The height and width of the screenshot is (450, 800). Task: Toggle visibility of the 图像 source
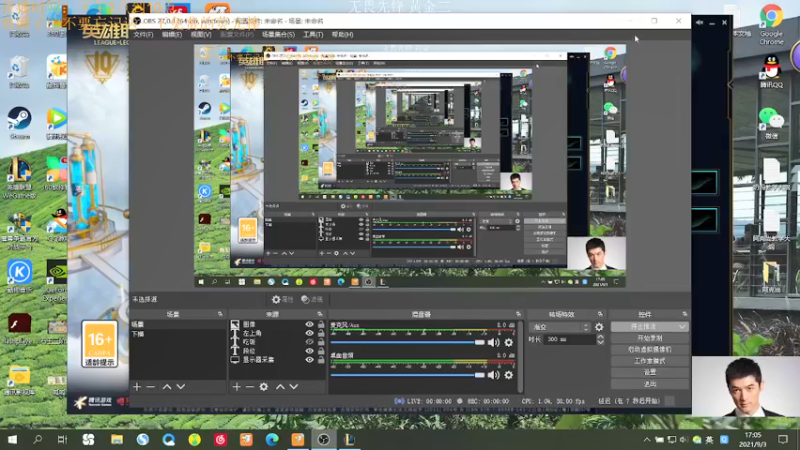coord(309,324)
